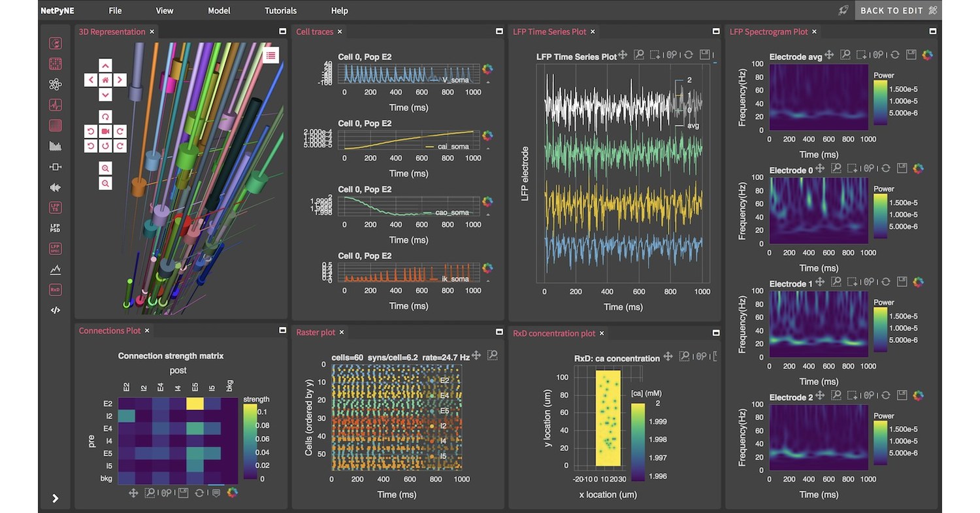This screenshot has width=980, height=513.
Task: Toggle the zoom-in magnifier in 3D view controls
Action: point(106,168)
